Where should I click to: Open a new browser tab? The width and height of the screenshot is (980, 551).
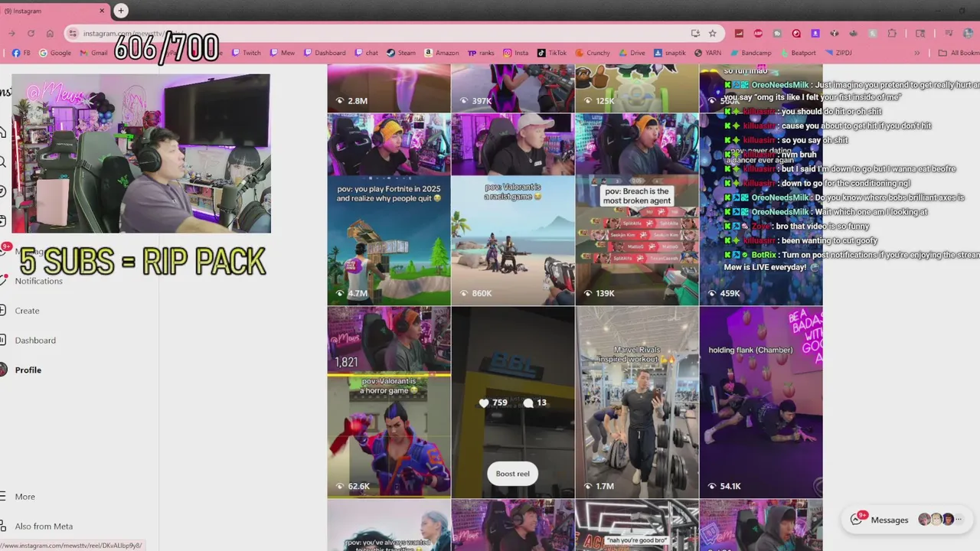tap(121, 11)
